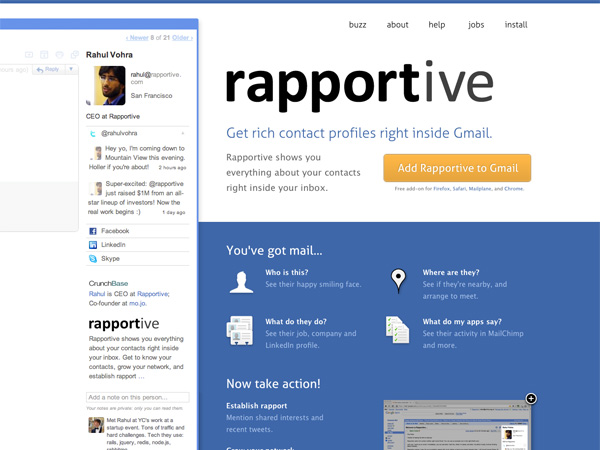
Task: Open the install navigation item
Action: click(516, 25)
